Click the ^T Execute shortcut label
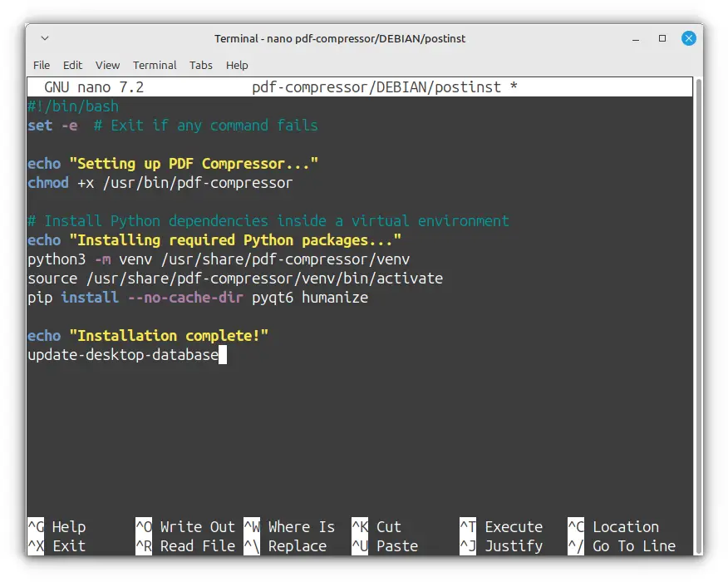Viewport: 728px width, 582px height. (501, 527)
